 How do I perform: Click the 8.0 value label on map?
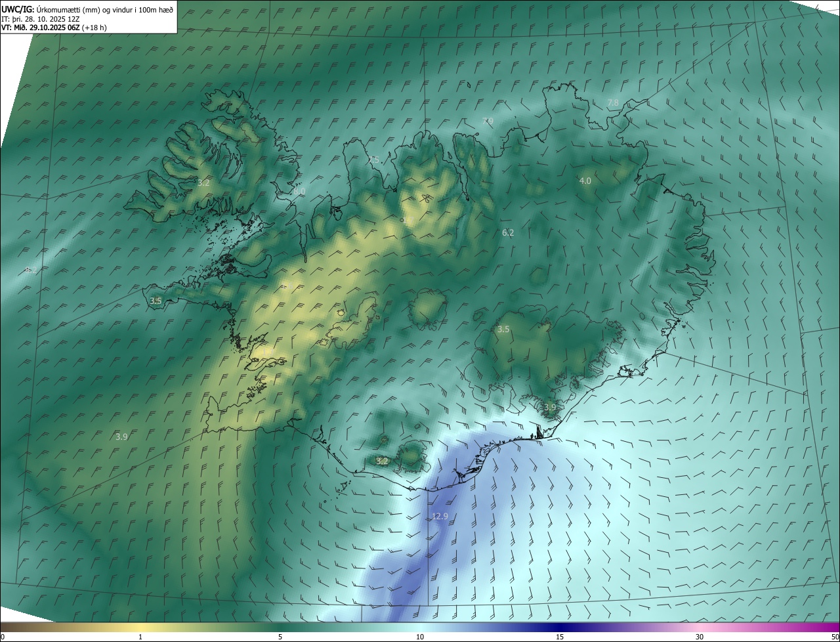[299, 191]
